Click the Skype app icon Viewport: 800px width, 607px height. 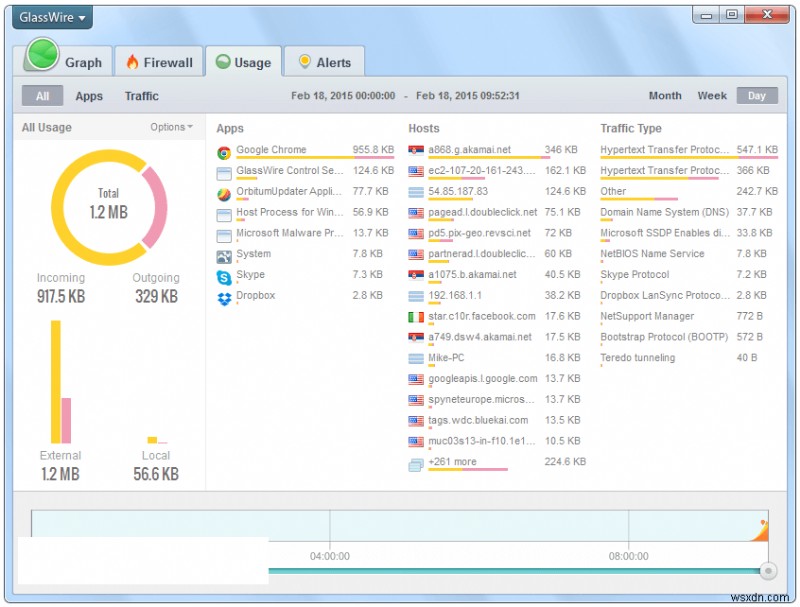224,277
